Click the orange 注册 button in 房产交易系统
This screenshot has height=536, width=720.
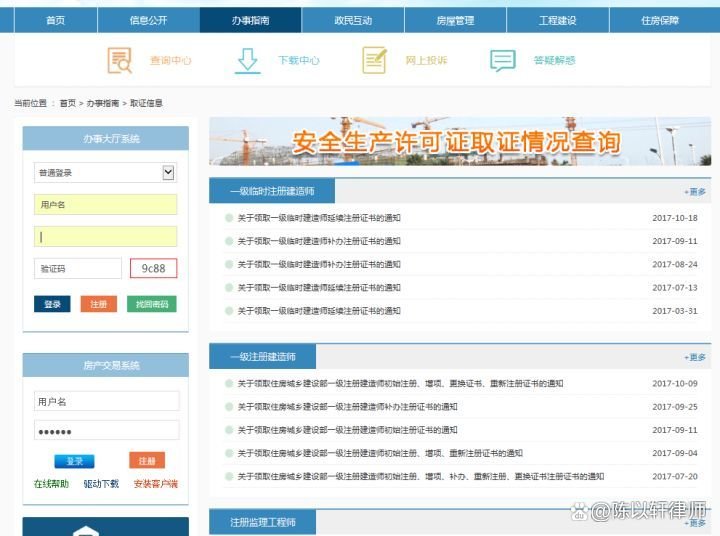[147, 460]
